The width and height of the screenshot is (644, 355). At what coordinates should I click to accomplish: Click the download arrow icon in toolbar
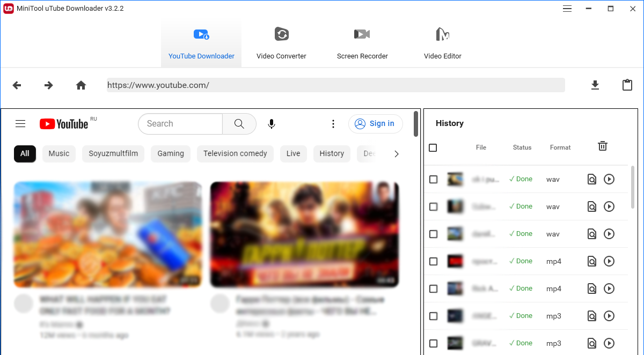[x=595, y=85]
